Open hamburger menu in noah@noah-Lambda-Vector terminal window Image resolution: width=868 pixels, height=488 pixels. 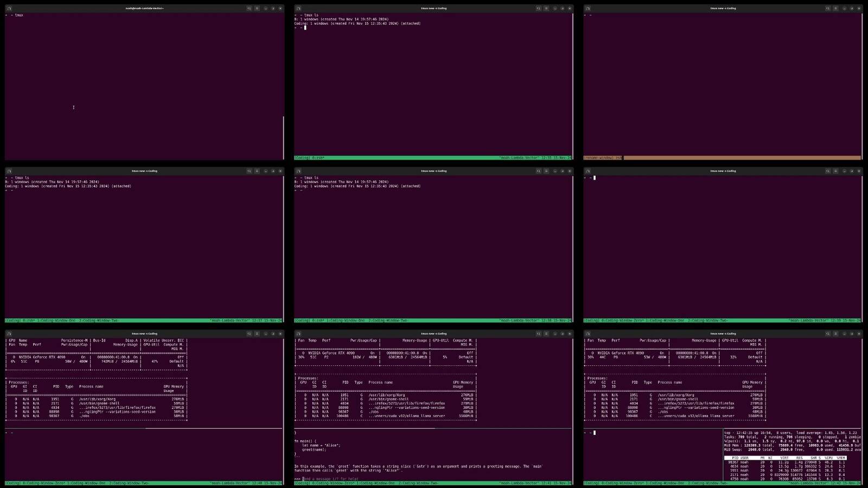[x=257, y=8]
